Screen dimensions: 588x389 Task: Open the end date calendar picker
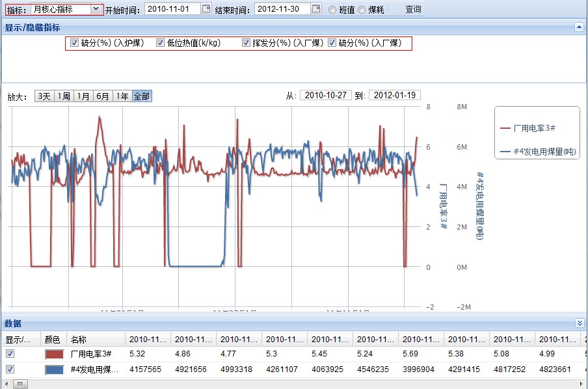[x=316, y=8]
